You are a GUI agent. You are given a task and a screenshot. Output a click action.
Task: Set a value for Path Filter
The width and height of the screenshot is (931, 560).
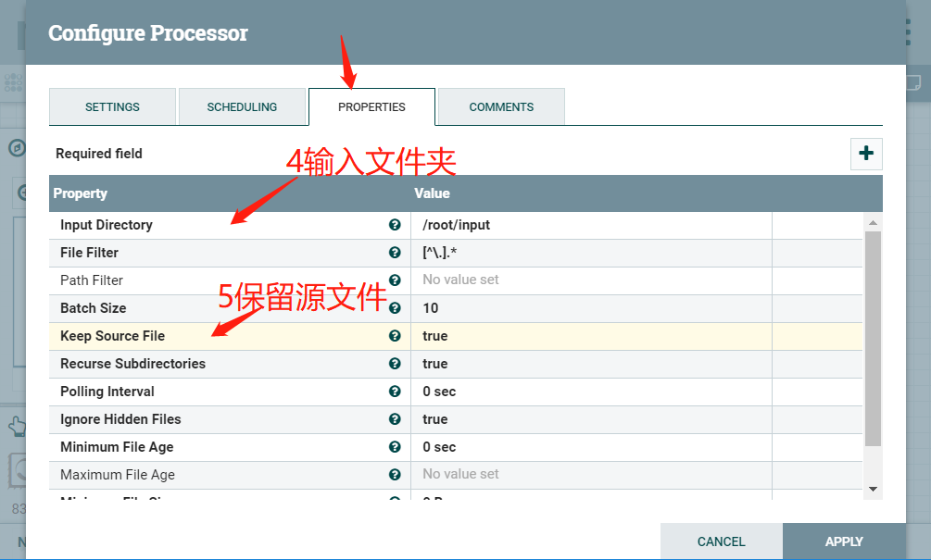coord(591,280)
